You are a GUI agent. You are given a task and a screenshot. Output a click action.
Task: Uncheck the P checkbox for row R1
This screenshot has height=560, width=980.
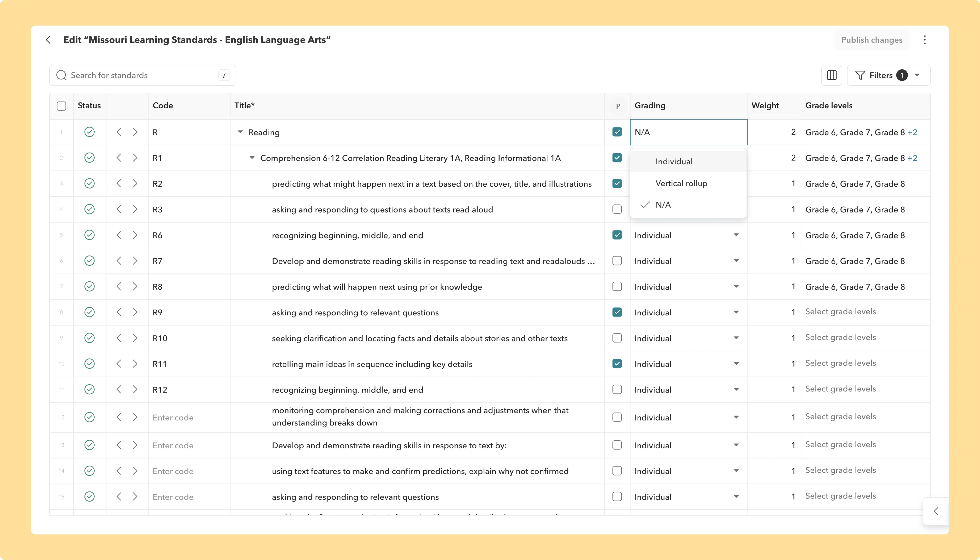coord(617,158)
